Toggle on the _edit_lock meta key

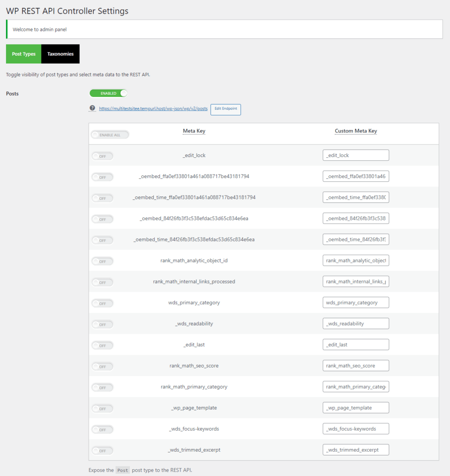pyautogui.click(x=102, y=156)
